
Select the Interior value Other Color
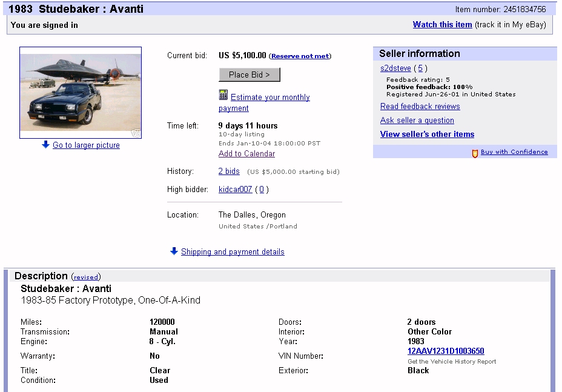click(430, 331)
